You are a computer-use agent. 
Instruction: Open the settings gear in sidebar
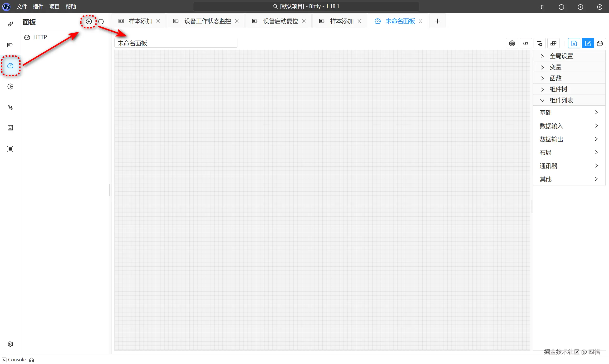click(10, 344)
